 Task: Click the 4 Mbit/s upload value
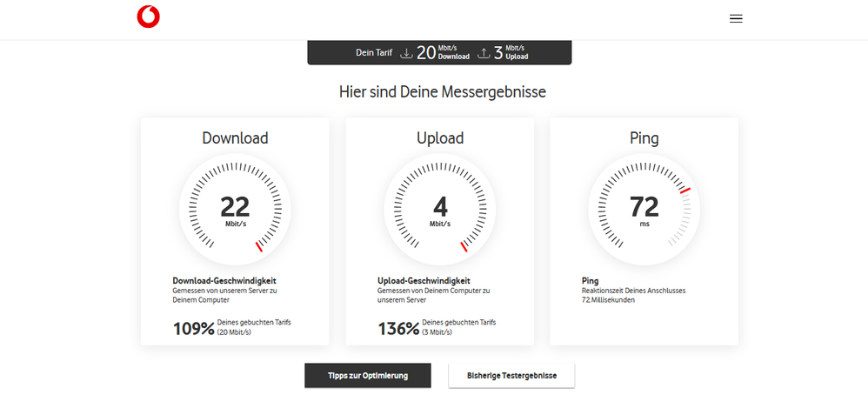pos(440,211)
